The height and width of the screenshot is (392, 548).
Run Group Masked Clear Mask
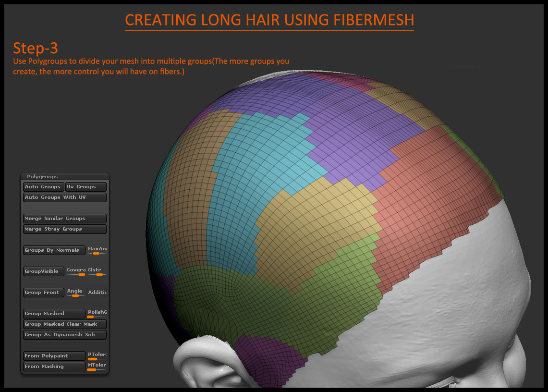(x=64, y=324)
